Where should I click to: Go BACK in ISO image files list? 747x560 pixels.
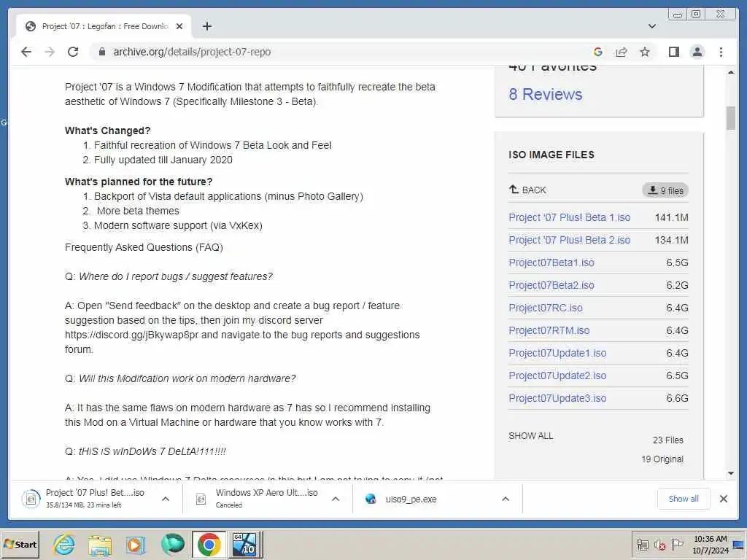click(x=527, y=190)
